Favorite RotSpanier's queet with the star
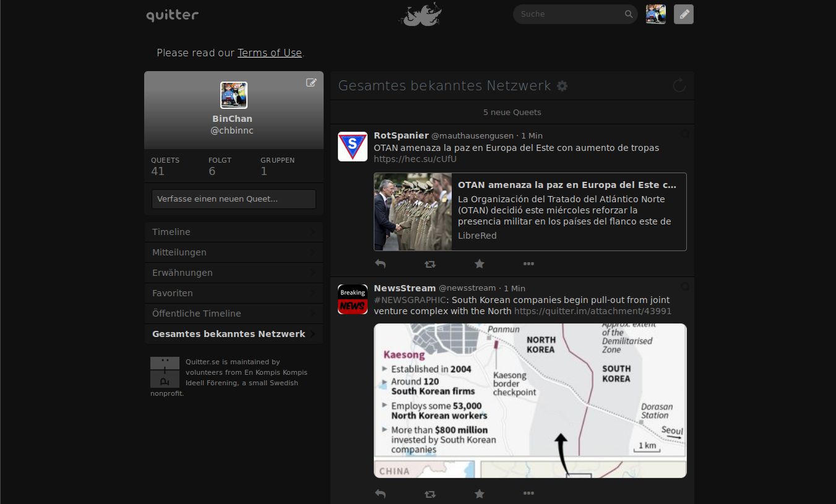This screenshot has width=836, height=504. coord(479,264)
